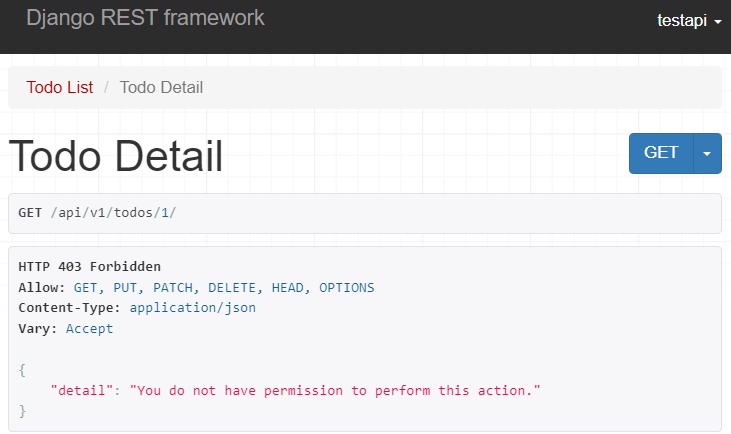
Task: Click the Accept value of Vary header
Action: [x=89, y=328]
